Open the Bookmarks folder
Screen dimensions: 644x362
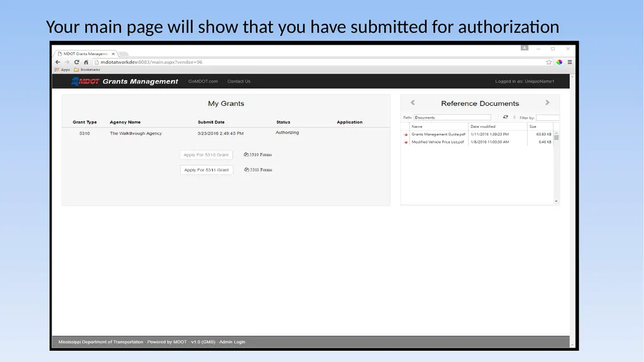87,69
